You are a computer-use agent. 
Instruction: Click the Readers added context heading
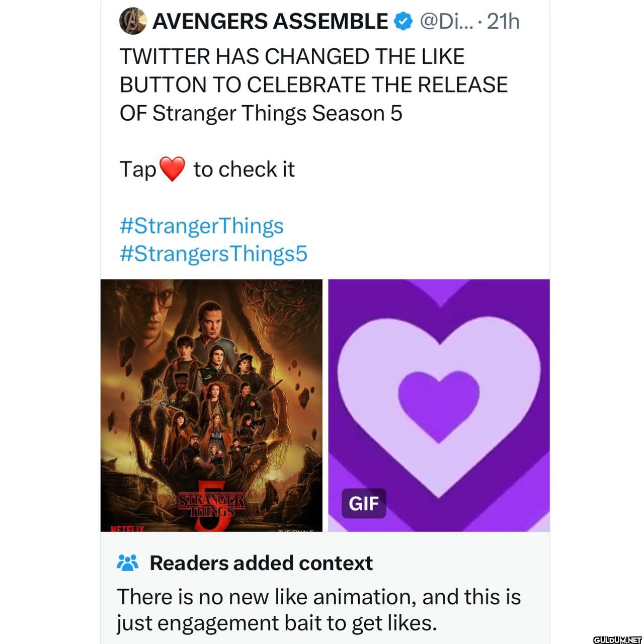point(261,563)
